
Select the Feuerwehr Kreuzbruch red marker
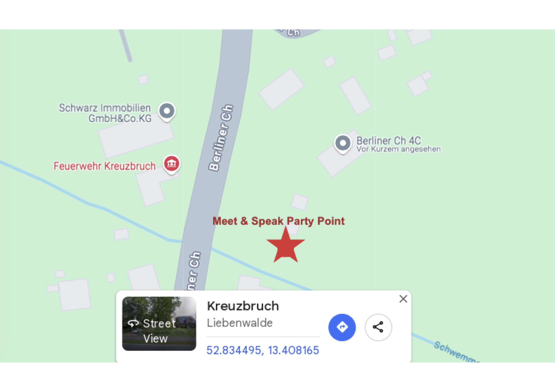click(x=172, y=164)
